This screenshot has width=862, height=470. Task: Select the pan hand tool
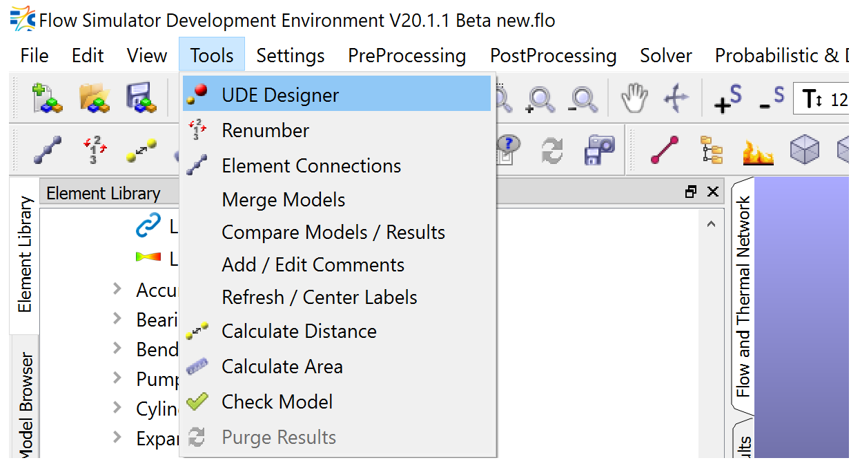point(633,98)
